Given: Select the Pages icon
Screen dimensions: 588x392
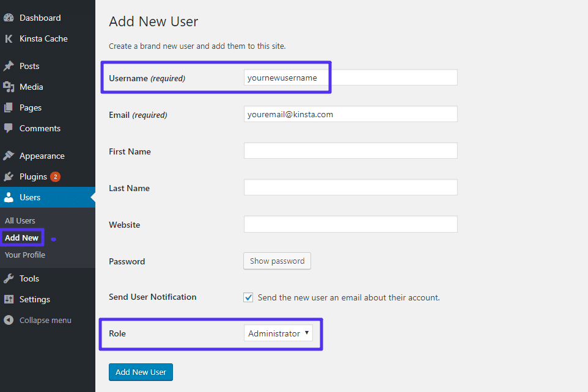Looking at the screenshot, I should [10, 107].
